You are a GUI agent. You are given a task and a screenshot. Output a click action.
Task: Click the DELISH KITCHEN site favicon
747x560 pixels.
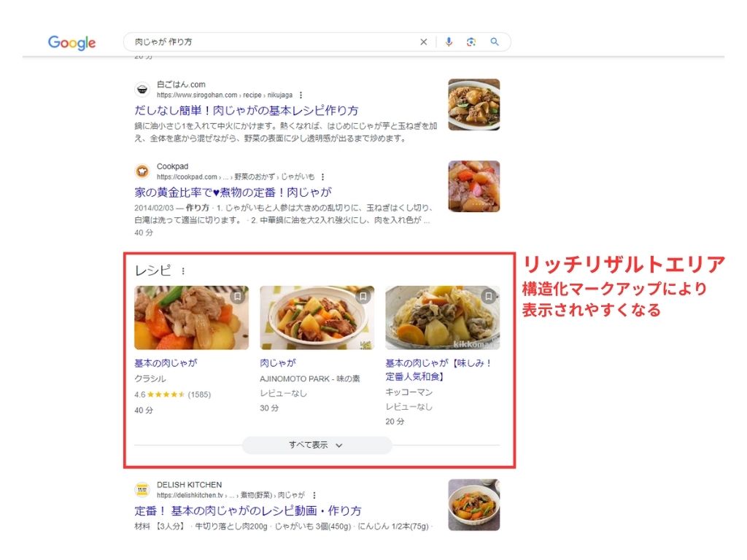pos(142,489)
